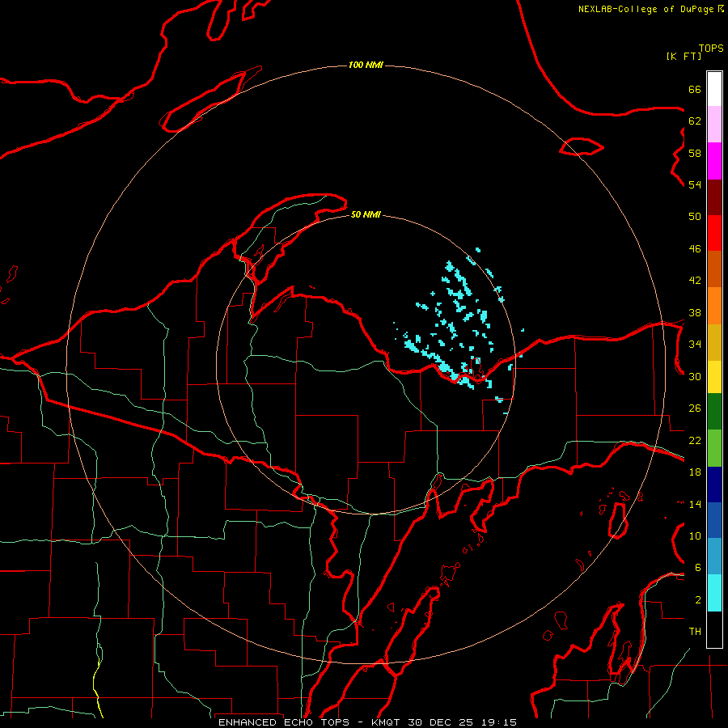Image resolution: width=728 pixels, height=728 pixels.
Task: Click the dark orange 46 kft swatch
Action: point(714,269)
